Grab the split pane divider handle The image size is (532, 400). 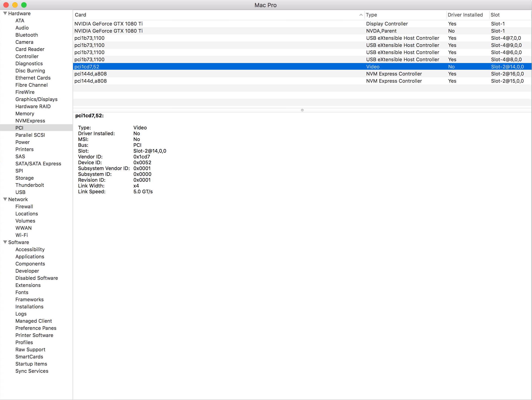pos(302,110)
